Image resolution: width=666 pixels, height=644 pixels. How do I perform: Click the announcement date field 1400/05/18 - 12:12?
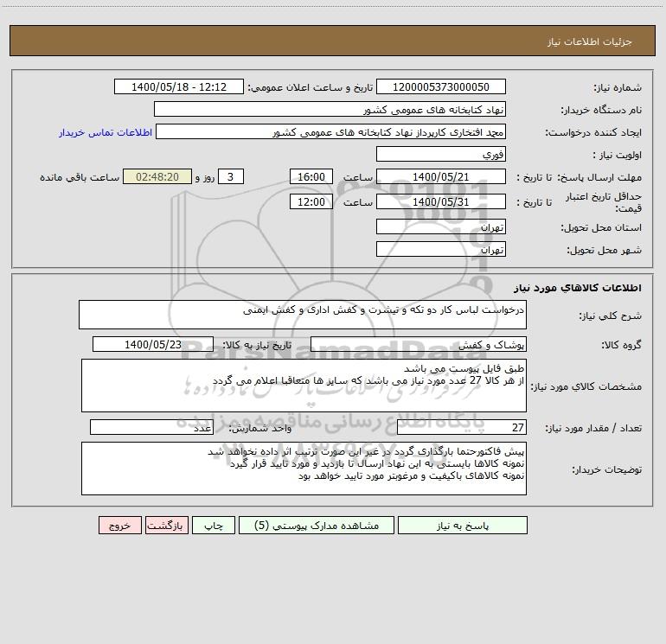coord(179,87)
